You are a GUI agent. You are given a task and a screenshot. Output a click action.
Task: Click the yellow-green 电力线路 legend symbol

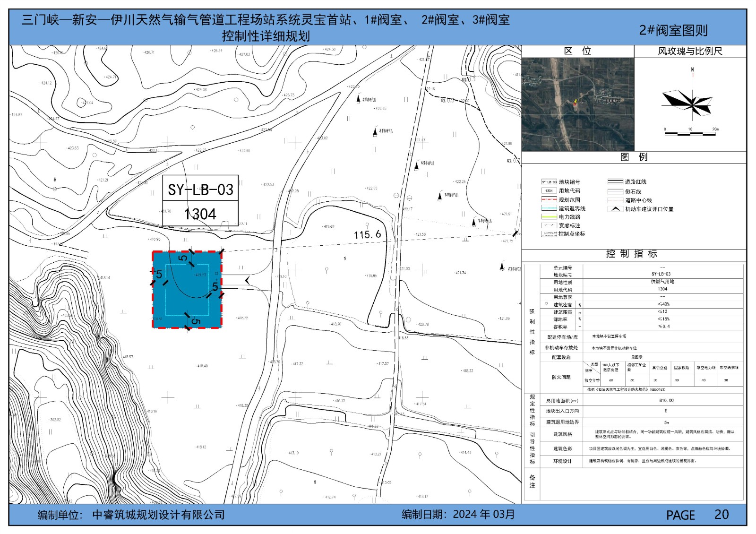pos(549,217)
